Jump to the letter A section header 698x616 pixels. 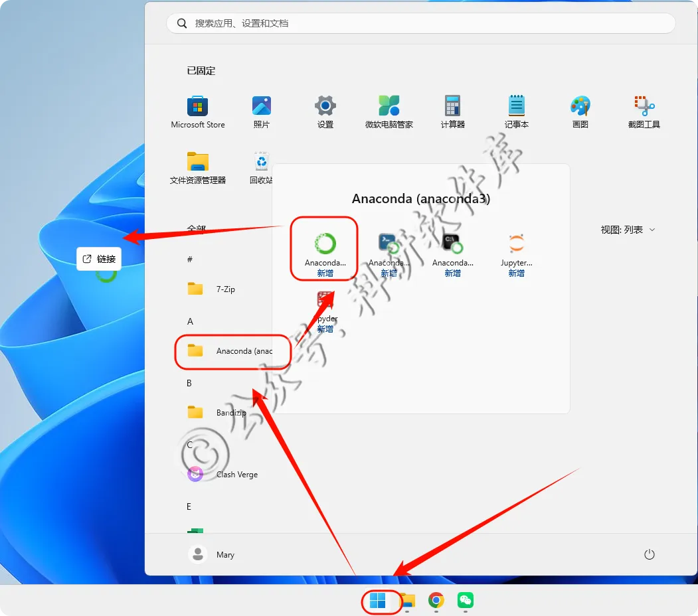click(190, 321)
